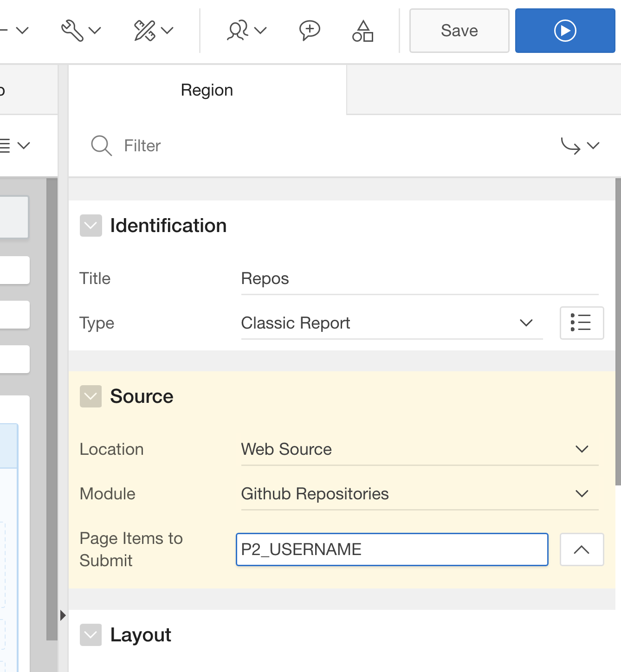
Task: Open the Type quick-pick list button
Action: click(x=581, y=323)
